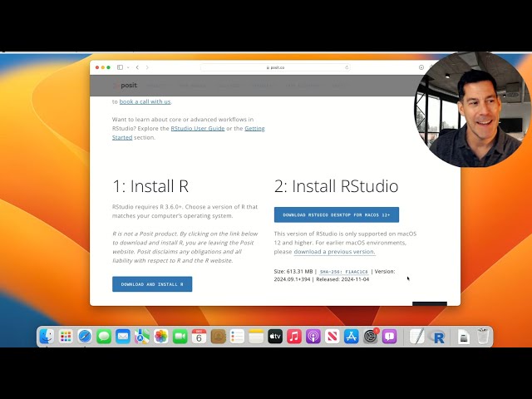Open the 'download a previous version' link
The height and width of the screenshot is (399, 532).
click(x=334, y=251)
